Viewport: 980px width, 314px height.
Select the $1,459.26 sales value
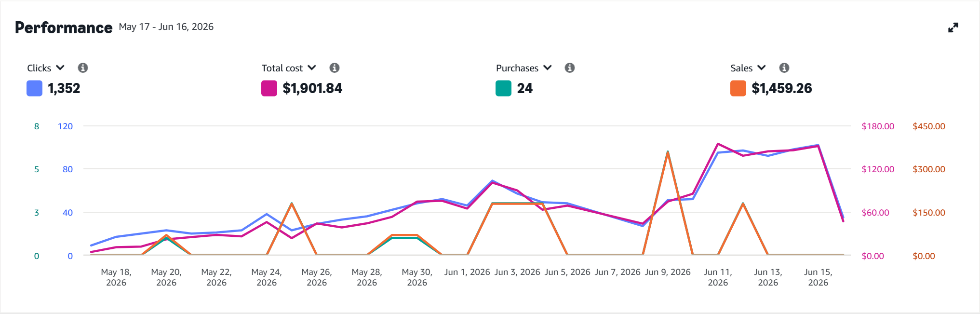[782, 88]
